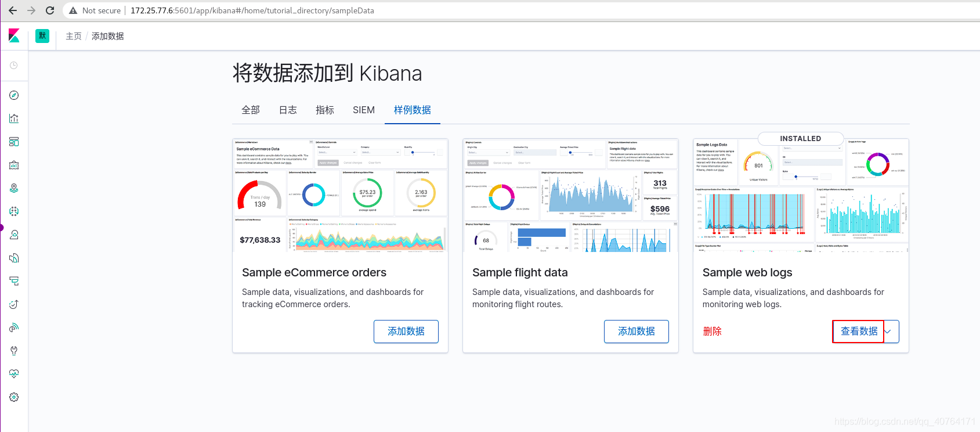Click the Sample eCommerce orders title
This screenshot has width=980, height=432.
pyautogui.click(x=314, y=272)
